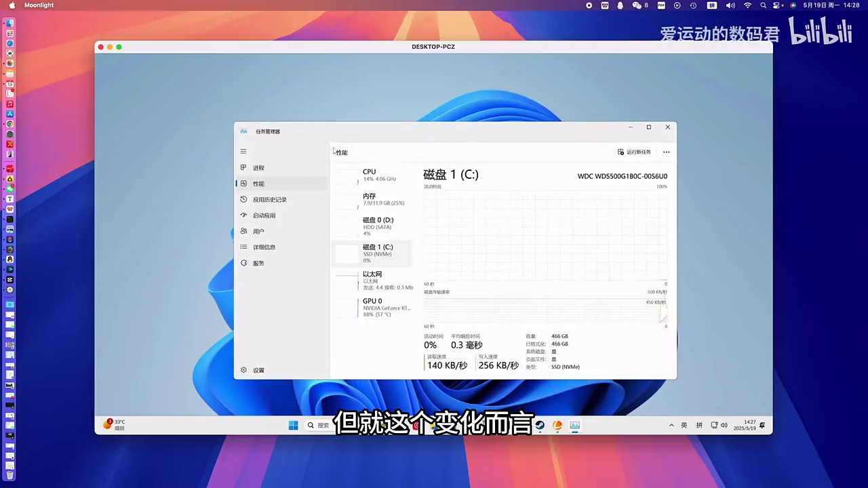Open the QQ penguin menu bar icon
This screenshot has height=488, width=868.
click(620, 5)
